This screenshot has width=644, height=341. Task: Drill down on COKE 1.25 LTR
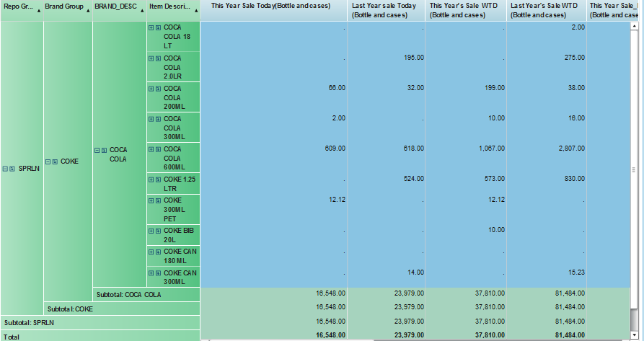(x=158, y=180)
